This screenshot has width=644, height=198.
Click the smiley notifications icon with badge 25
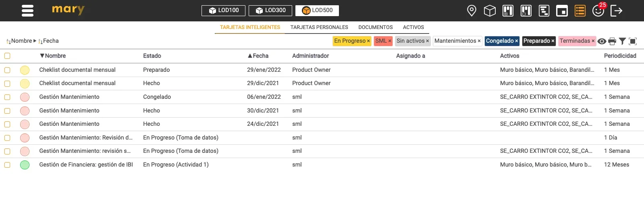(598, 10)
